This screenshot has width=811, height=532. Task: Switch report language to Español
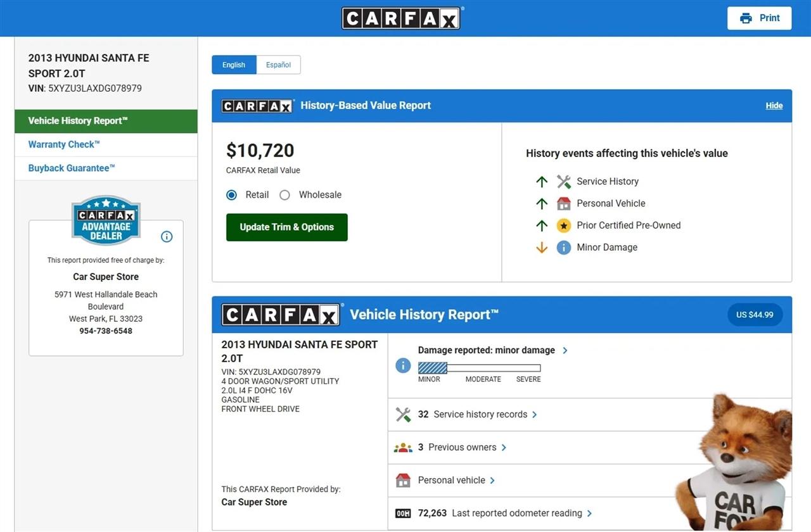click(278, 65)
